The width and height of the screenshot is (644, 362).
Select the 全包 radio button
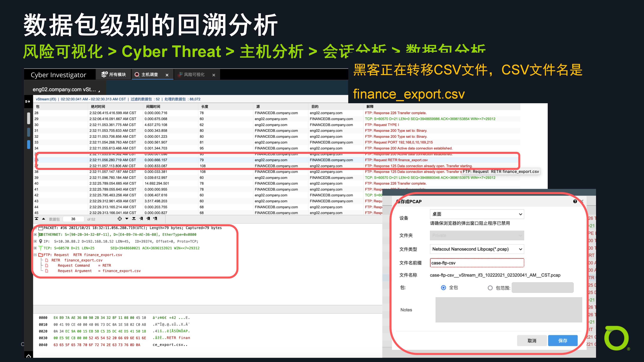click(443, 288)
